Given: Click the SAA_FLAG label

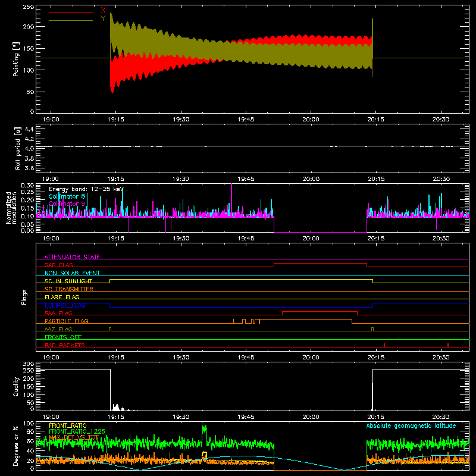Looking at the screenshot, I should 58,313.
